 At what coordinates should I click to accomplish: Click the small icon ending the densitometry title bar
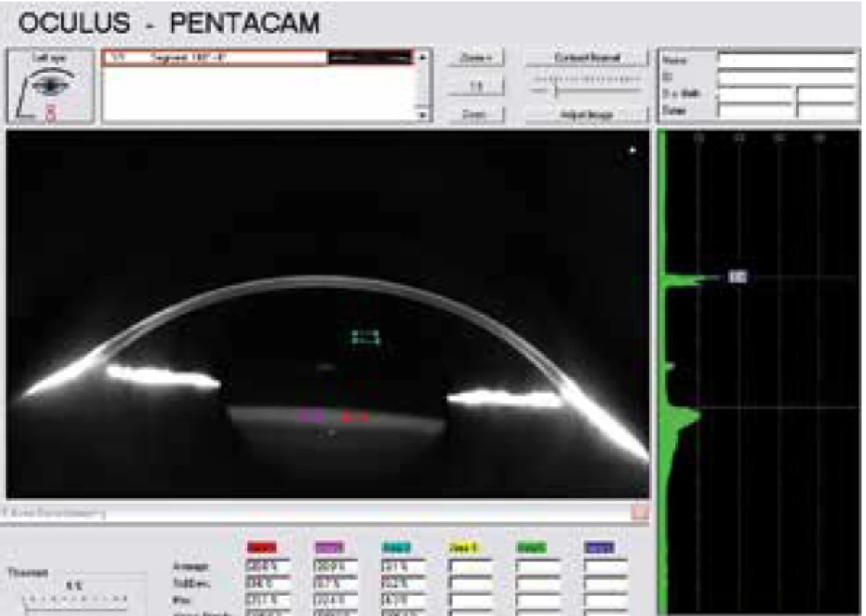tap(640, 513)
